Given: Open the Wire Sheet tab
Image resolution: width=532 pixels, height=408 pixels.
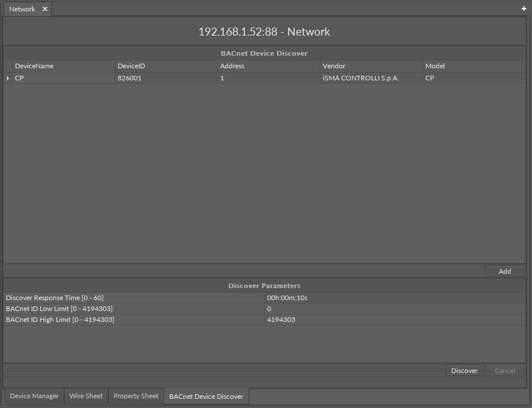Looking at the screenshot, I should point(86,396).
